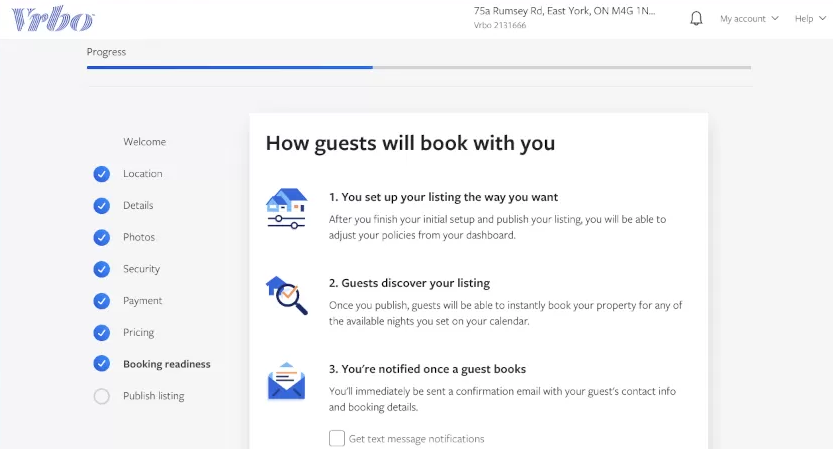
Task: Open the Photos step
Action: 139,237
